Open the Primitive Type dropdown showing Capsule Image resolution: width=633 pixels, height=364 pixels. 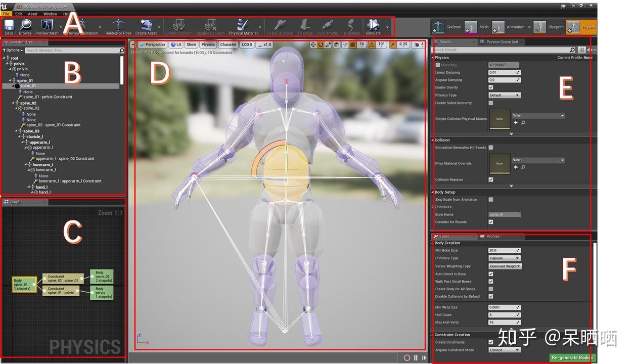[504, 258]
